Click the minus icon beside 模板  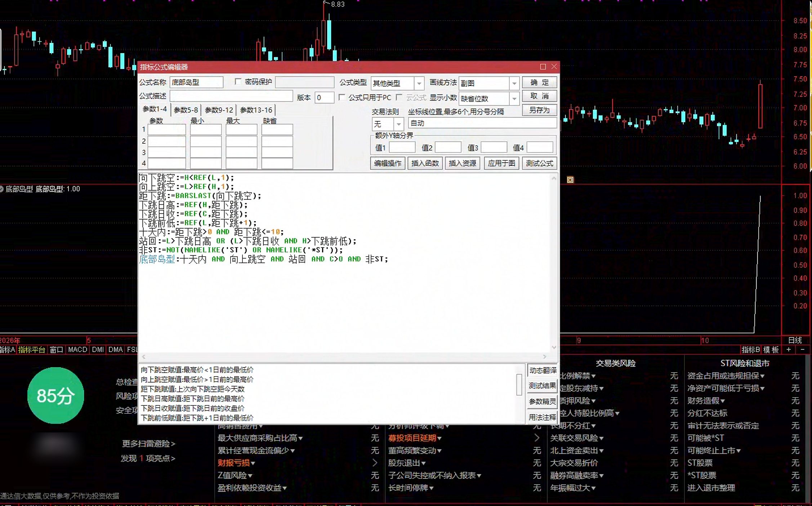coord(802,350)
